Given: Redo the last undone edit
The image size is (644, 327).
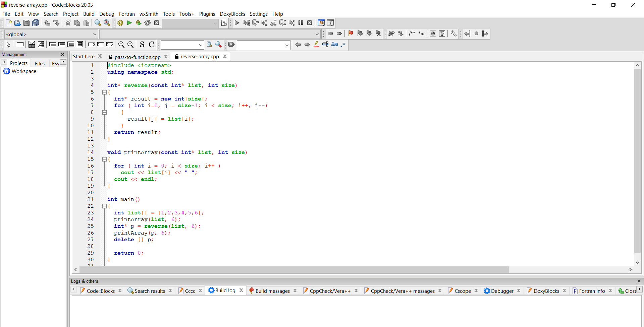Looking at the screenshot, I should point(56,23).
